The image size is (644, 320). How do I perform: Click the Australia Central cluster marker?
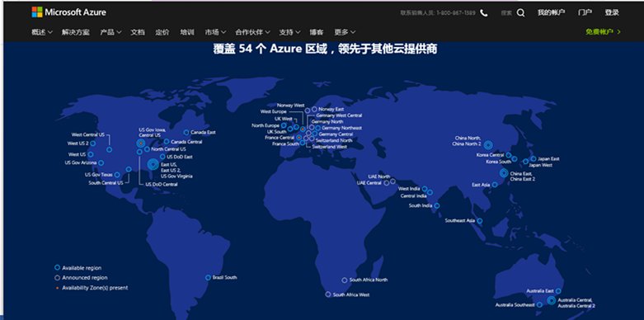[x=551, y=301]
